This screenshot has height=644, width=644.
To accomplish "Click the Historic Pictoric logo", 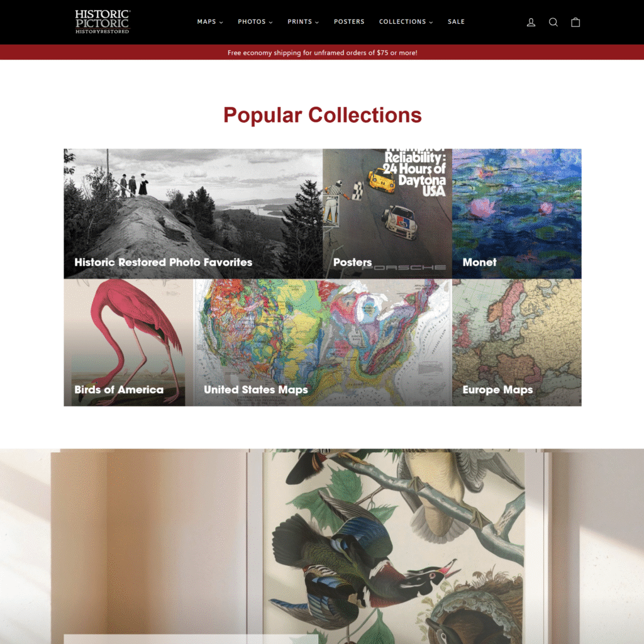I will 103,22.
